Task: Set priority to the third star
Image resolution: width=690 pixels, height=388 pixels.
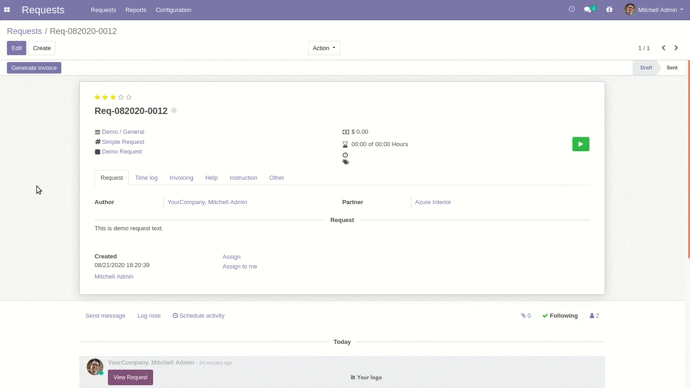Action: click(113, 97)
